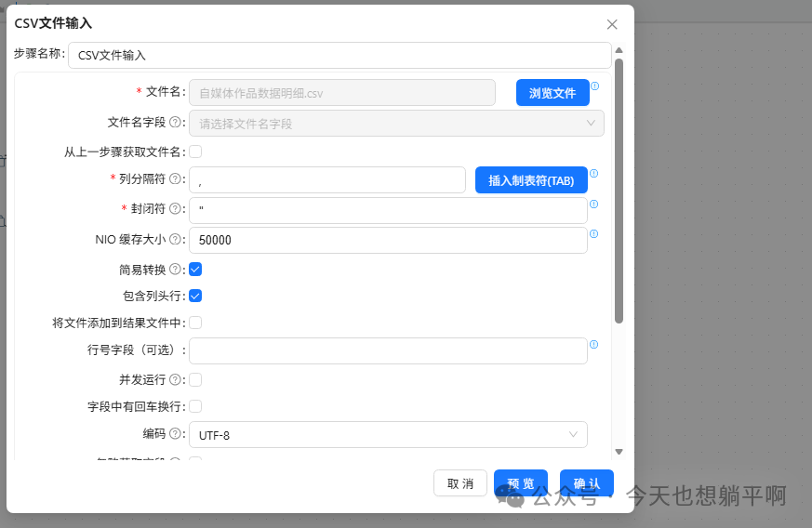812x528 pixels.
Task: Click the info icon beside 行号字段 field
Action: [594, 344]
